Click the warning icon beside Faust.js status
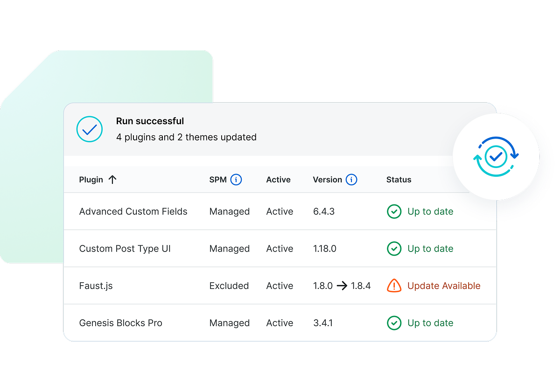The height and width of the screenshot is (392, 560). pyautogui.click(x=394, y=286)
